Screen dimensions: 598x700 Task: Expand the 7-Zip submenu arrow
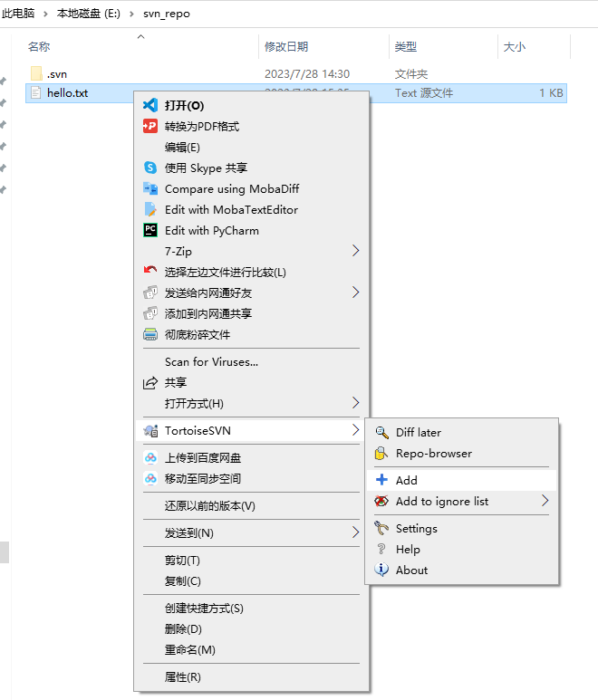355,251
